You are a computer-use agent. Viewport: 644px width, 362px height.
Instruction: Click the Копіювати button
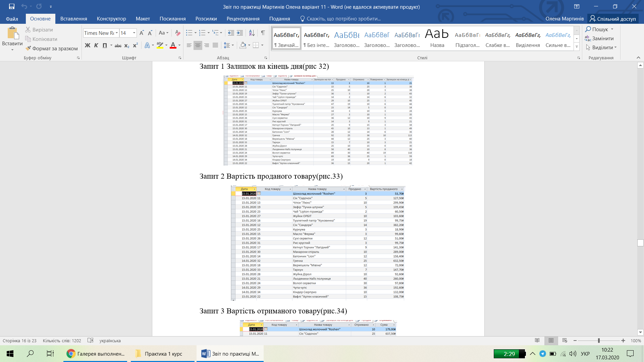click(41, 39)
